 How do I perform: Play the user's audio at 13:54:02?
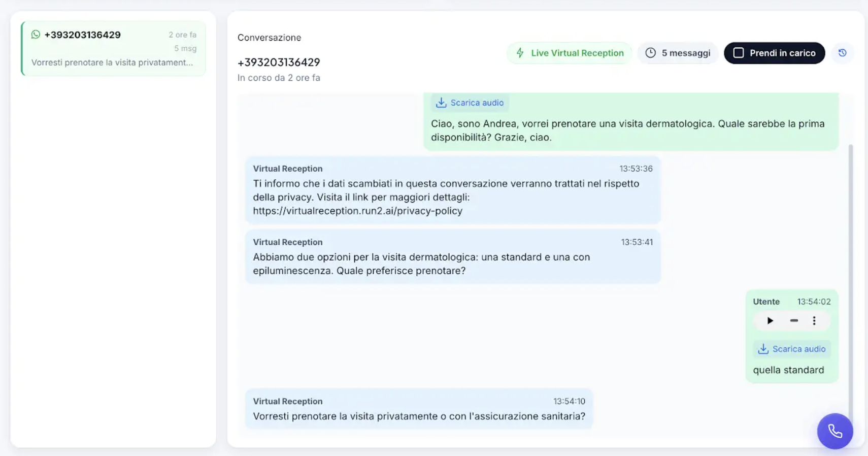(770, 320)
